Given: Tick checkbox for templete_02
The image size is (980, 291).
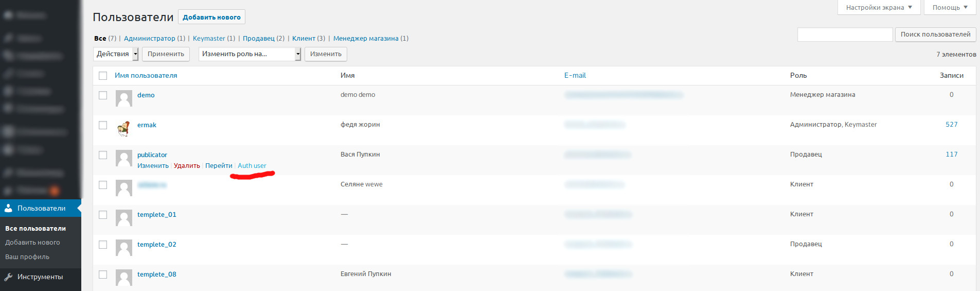Looking at the screenshot, I should tap(103, 245).
